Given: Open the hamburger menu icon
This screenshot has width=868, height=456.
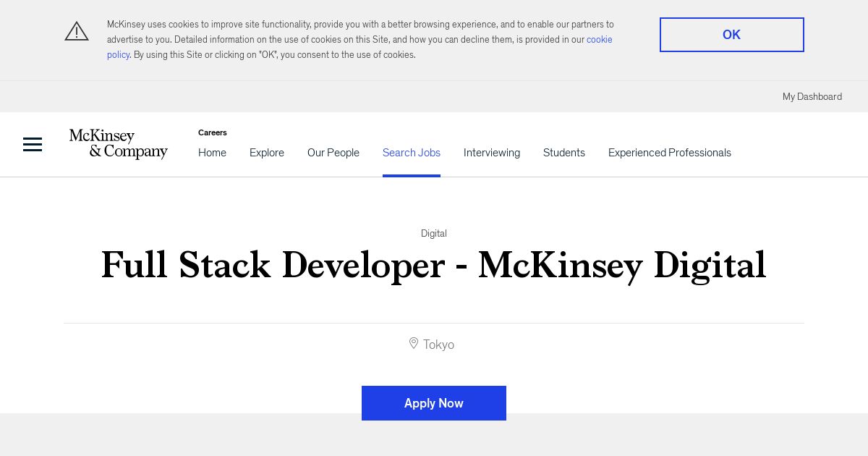Looking at the screenshot, I should coord(33,145).
